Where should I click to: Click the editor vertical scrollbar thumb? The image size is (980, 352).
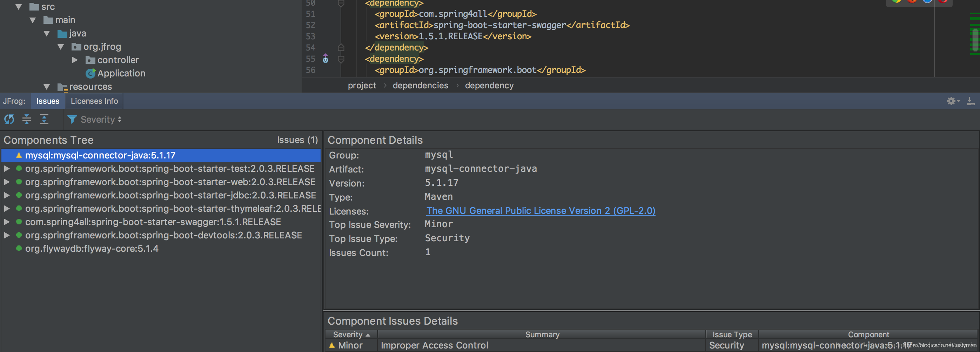975,38
